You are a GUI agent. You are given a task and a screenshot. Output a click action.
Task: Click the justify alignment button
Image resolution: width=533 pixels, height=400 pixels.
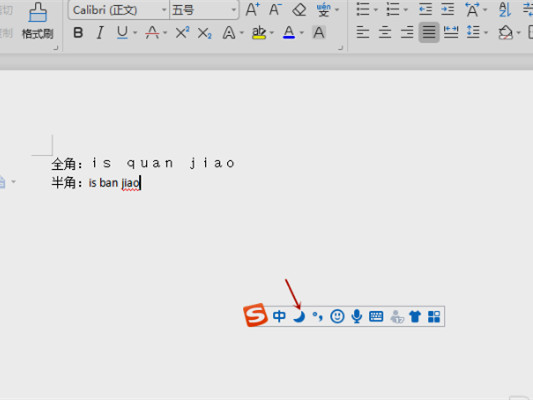pos(429,33)
